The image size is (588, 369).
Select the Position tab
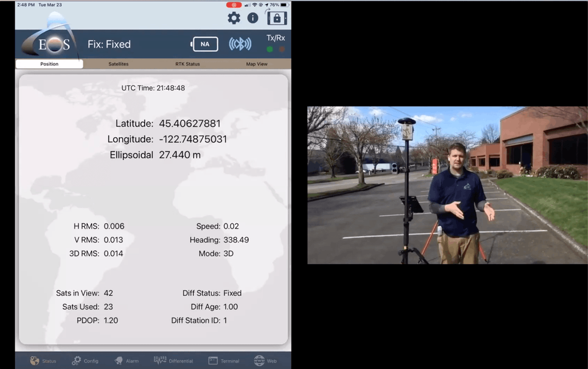49,64
